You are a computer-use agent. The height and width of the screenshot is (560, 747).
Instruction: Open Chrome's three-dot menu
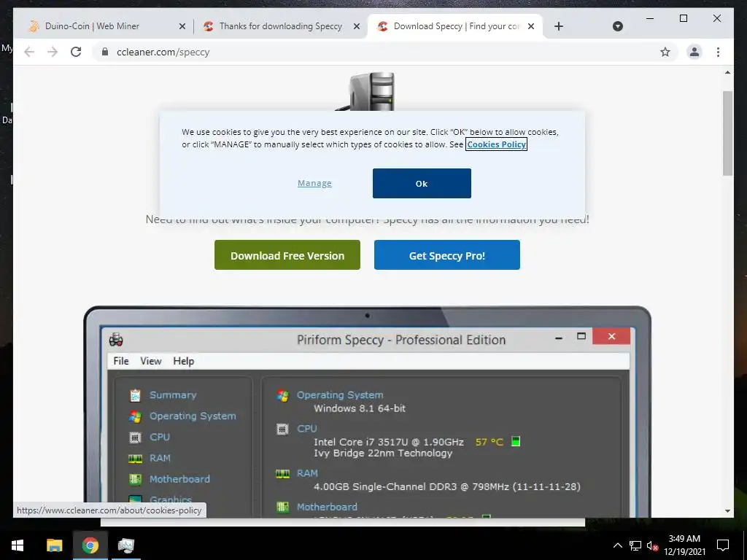point(718,52)
